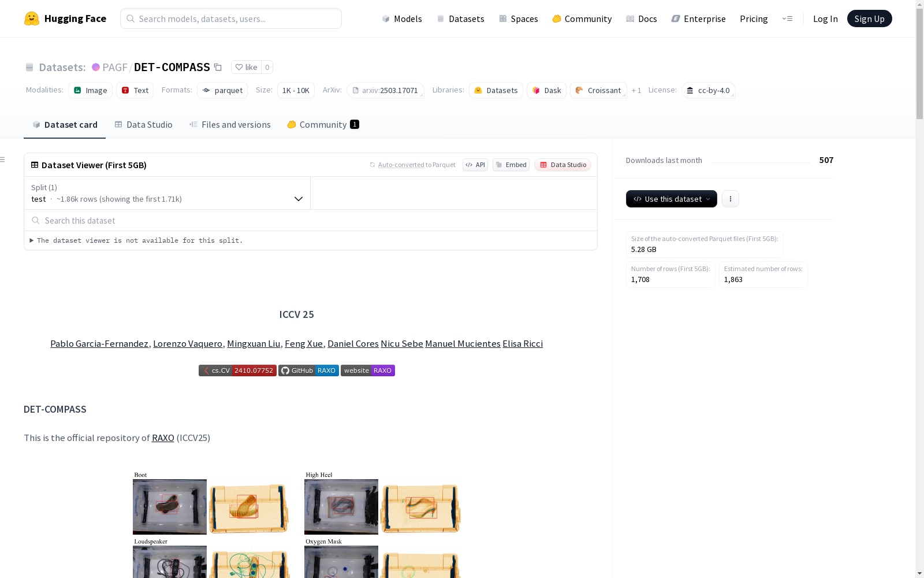Open Elisa Ricci author link
This screenshot has width=924, height=578.
[523, 343]
